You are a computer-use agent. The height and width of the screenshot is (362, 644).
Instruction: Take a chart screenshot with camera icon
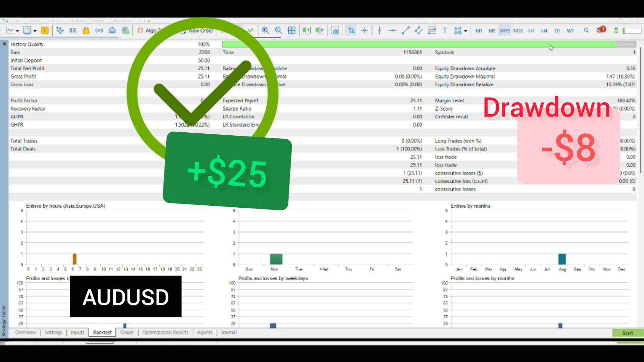(x=335, y=31)
